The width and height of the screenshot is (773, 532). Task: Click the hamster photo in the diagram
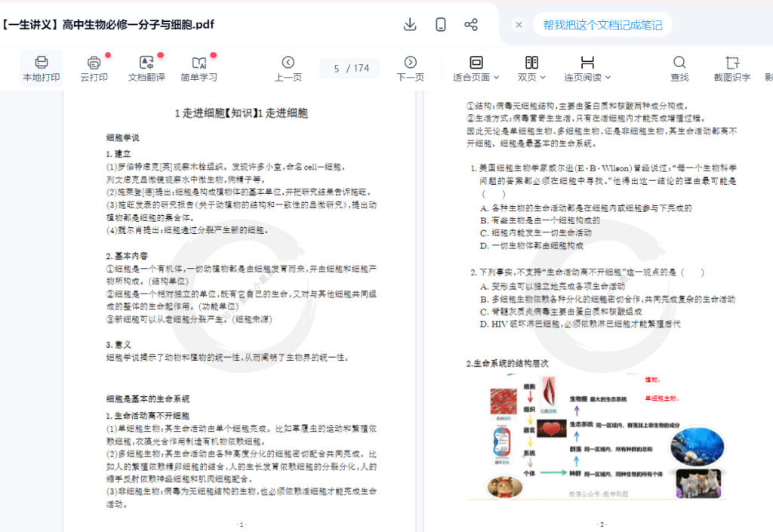coord(504,487)
